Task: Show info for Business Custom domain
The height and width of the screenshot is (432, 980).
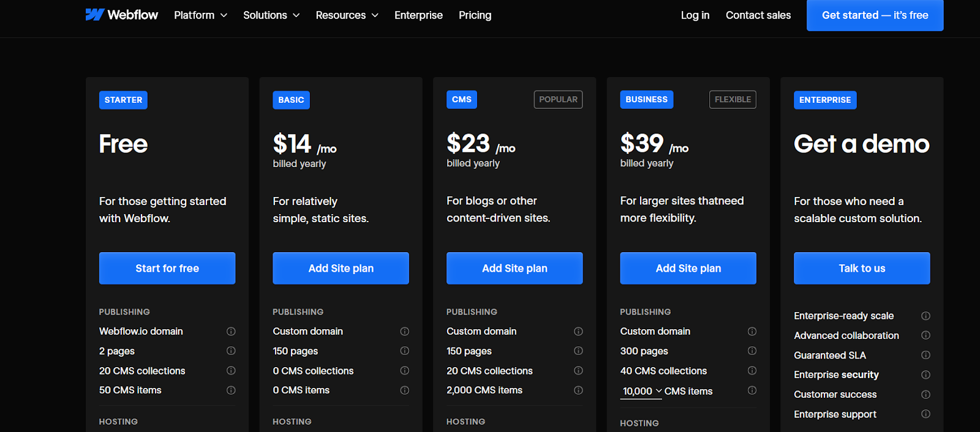Action: click(x=752, y=331)
